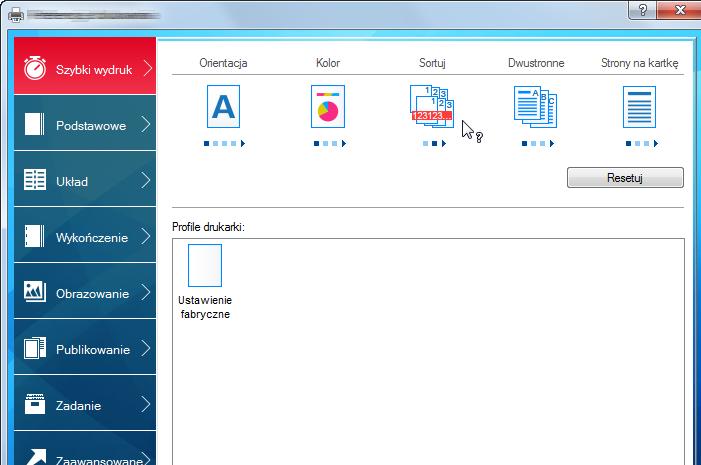701x465 pixels.
Task: Open the Zadanie tab
Action: click(x=85, y=402)
